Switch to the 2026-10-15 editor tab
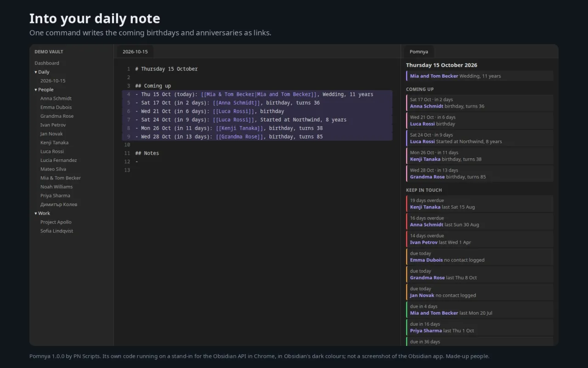The image size is (588, 368). (x=135, y=52)
